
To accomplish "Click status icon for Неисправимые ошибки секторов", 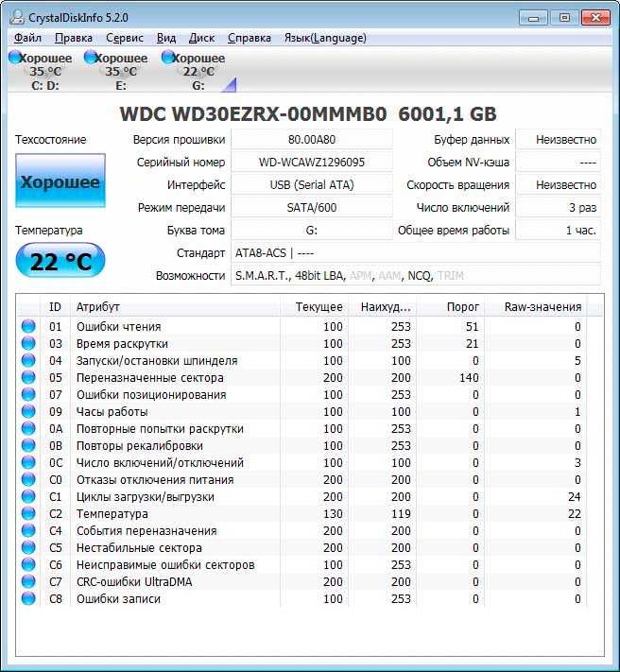I will point(28,564).
